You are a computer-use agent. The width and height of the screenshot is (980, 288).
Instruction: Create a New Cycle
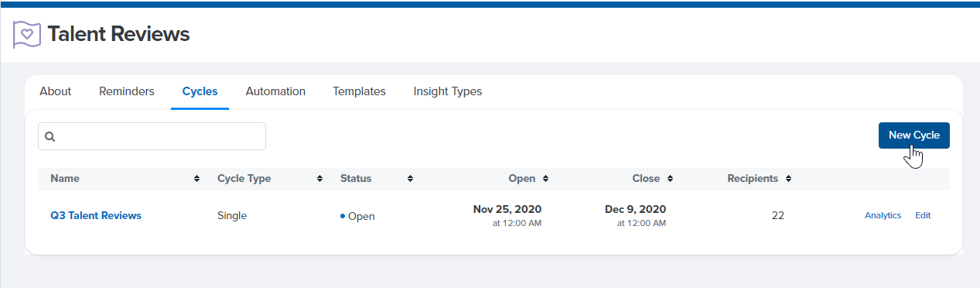(914, 135)
